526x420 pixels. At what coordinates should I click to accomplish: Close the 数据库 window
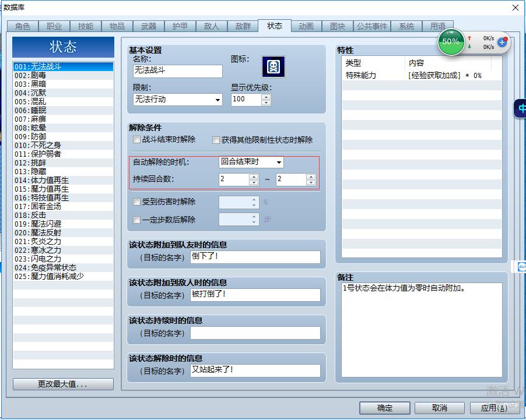pos(516,8)
